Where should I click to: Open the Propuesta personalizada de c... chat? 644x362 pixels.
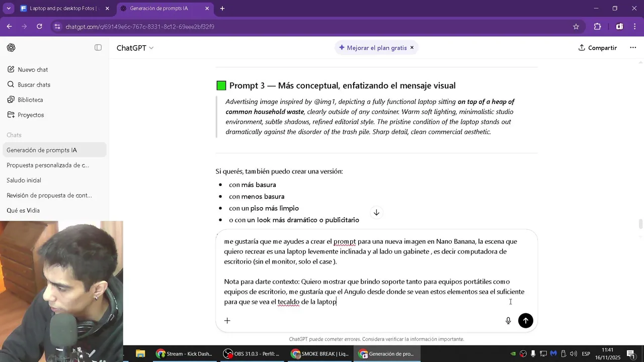54,165
